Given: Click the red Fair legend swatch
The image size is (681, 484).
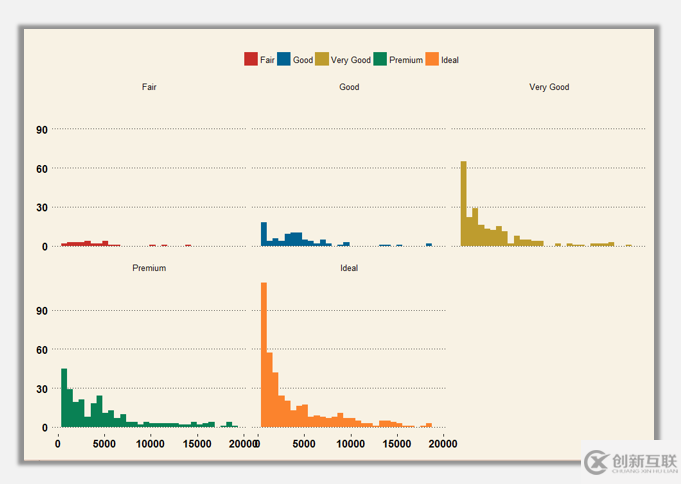Looking at the screenshot, I should click(251, 59).
